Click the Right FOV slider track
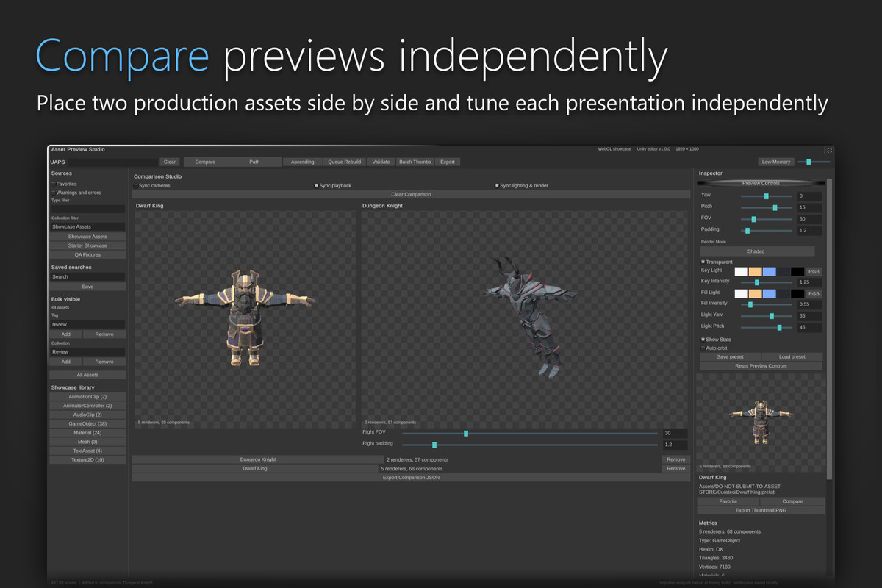This screenshot has height=588, width=882. coord(530,434)
